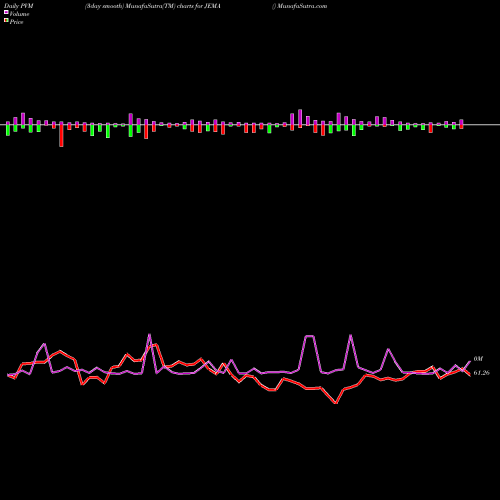Click the MunafaSutra.com watermark link

pyautogui.click(x=300, y=6)
